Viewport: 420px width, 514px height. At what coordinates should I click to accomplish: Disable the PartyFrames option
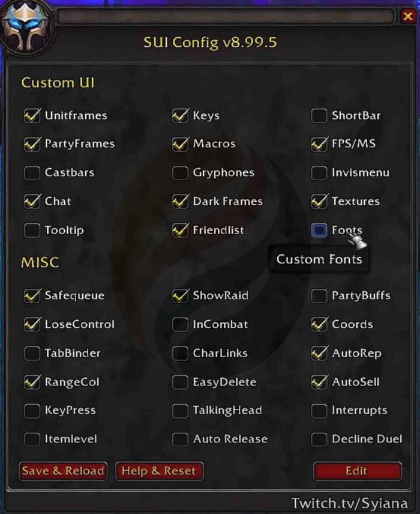coord(32,144)
